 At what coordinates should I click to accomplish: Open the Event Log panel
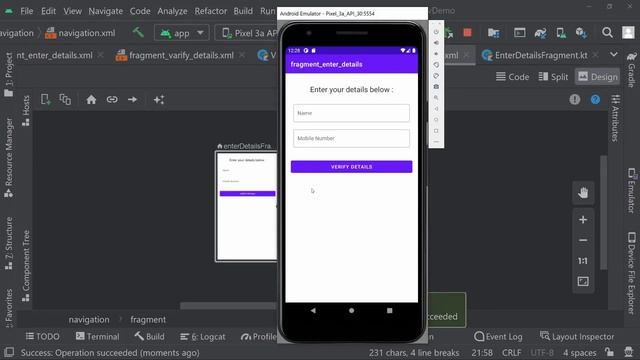pos(498,336)
